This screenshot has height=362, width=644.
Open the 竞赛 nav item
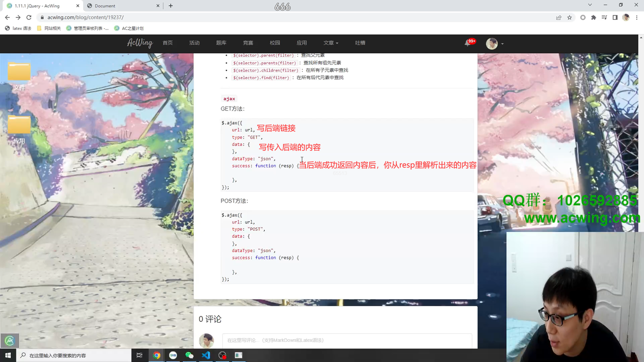pos(248,43)
